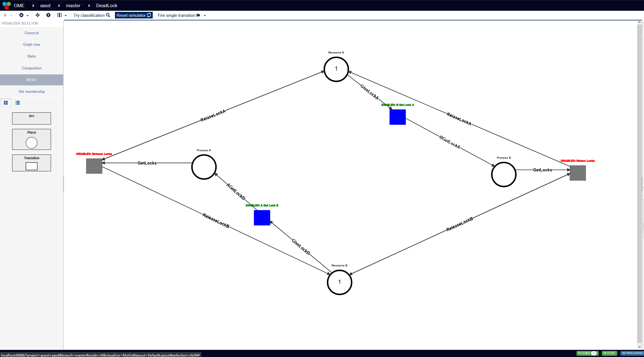Expand the Fire single transition dropdown chevron
This screenshot has height=357, width=644.
tap(204, 15)
